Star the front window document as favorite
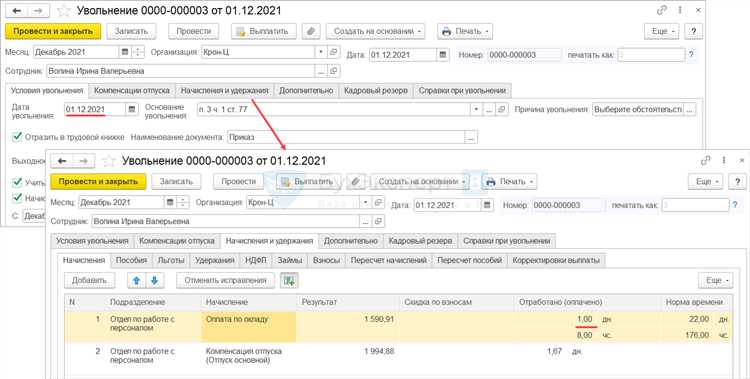Screen dimensions: 750x379 coord(109,161)
